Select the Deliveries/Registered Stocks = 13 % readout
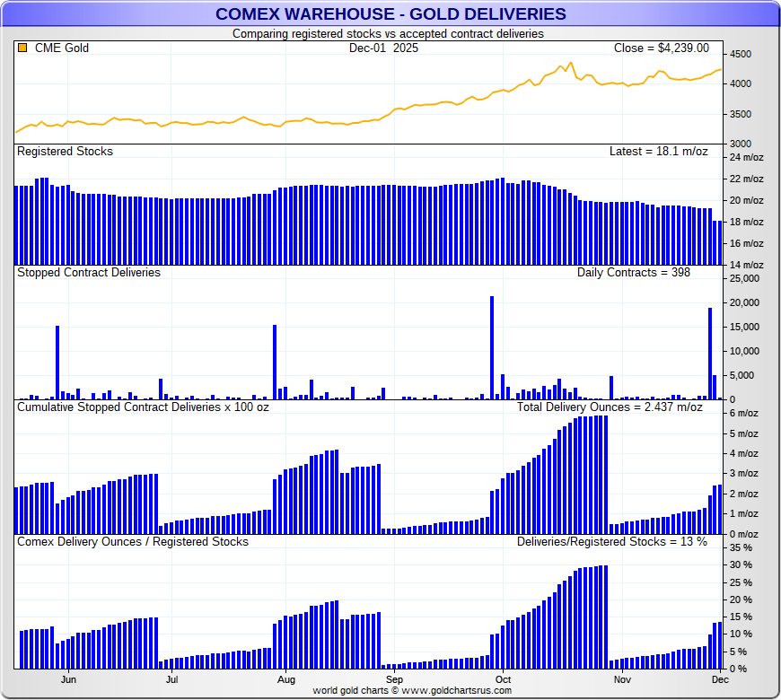 coord(611,542)
